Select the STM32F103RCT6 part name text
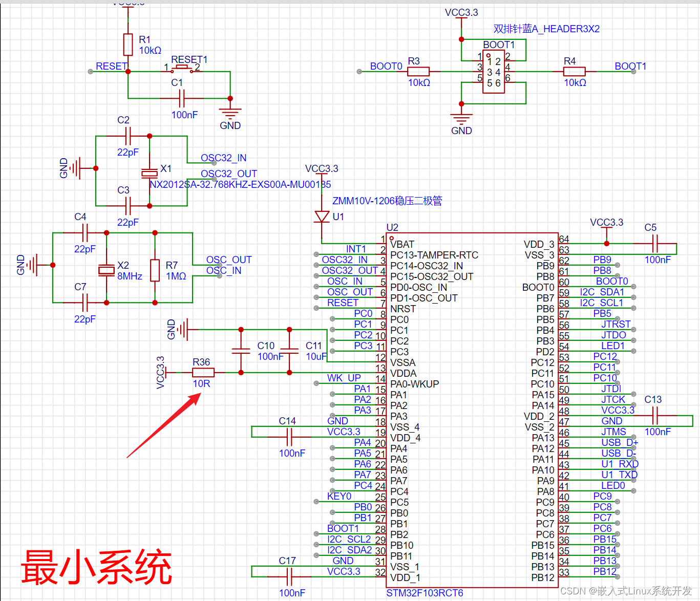Viewport: 700px width, 601px height. pyautogui.click(x=425, y=593)
